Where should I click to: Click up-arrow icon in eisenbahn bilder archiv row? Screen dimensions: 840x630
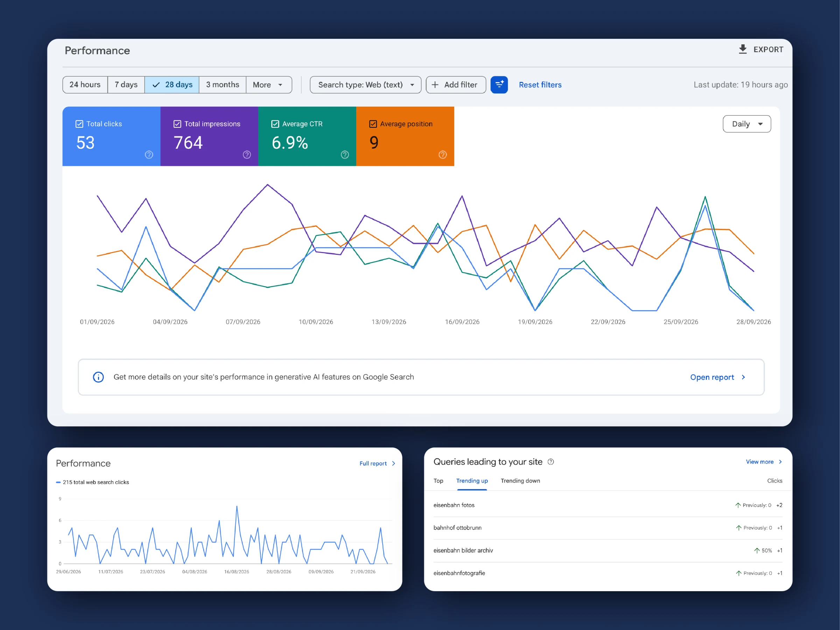[x=757, y=551]
